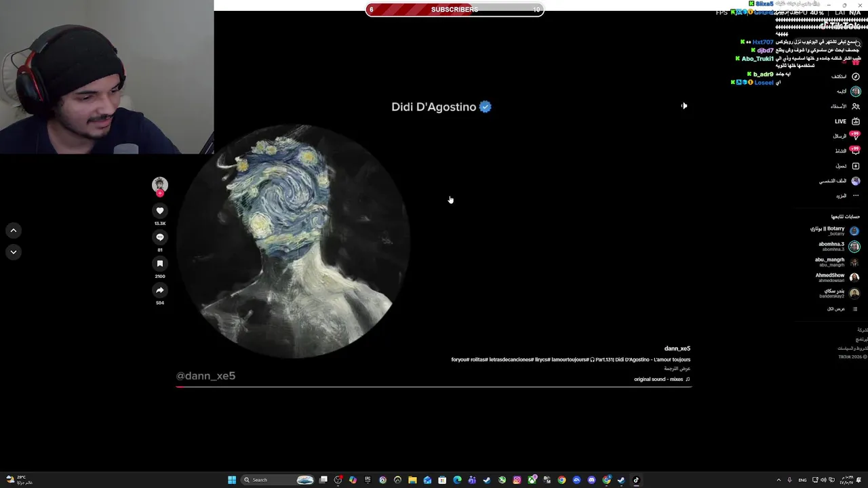Open abomhna.3 followed account
This screenshot has width=868, height=488.
click(838, 246)
